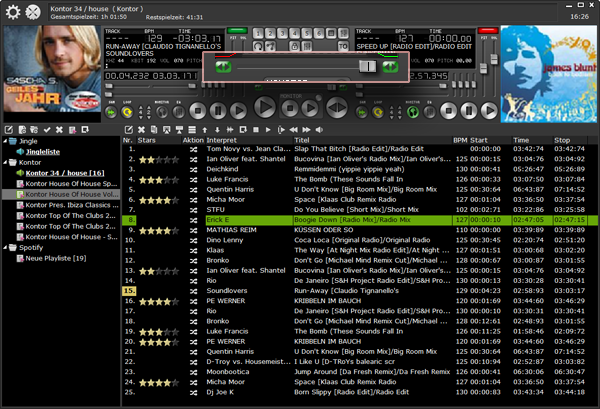Click the padlock icon in center panel
This screenshot has height=409, width=600.
(294, 46)
